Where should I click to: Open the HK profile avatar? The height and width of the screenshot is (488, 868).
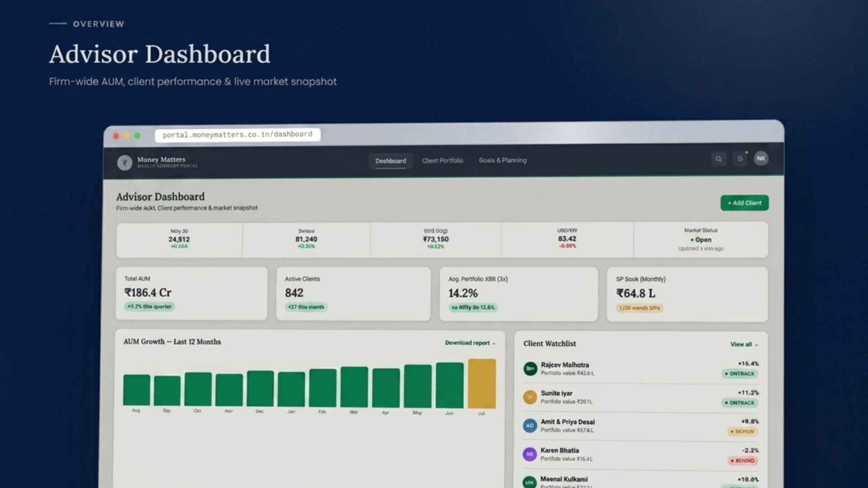click(x=761, y=159)
